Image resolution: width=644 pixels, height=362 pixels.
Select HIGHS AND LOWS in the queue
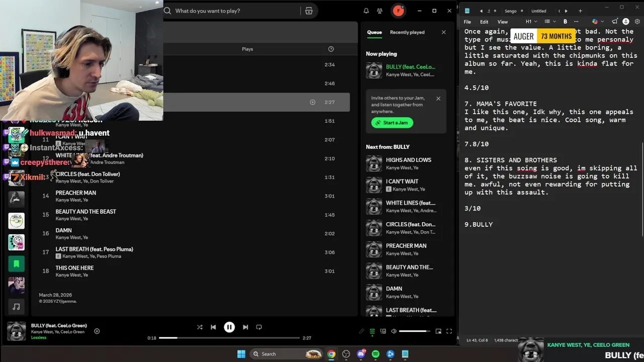[407, 163]
